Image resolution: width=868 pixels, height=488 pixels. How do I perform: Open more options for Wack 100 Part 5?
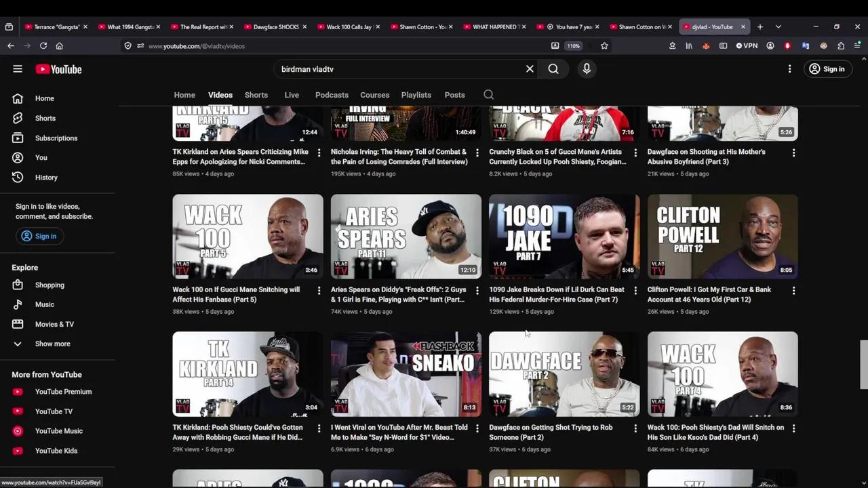(x=319, y=290)
